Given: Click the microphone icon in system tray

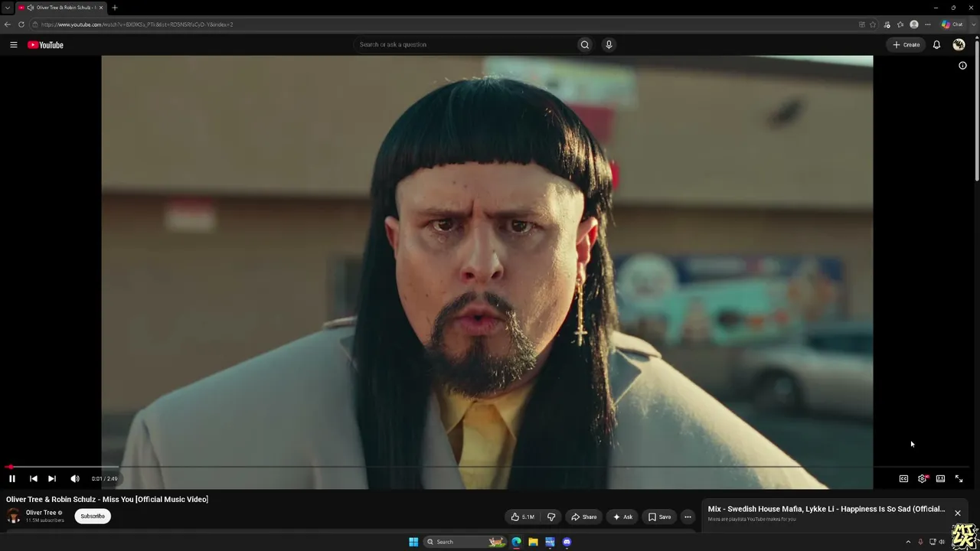Looking at the screenshot, I should coord(920,542).
